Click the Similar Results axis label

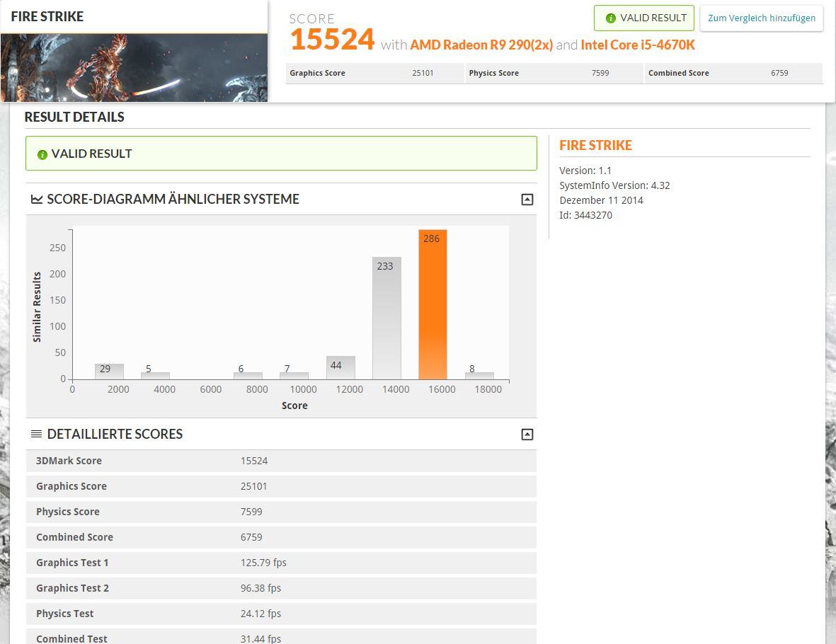[37, 307]
